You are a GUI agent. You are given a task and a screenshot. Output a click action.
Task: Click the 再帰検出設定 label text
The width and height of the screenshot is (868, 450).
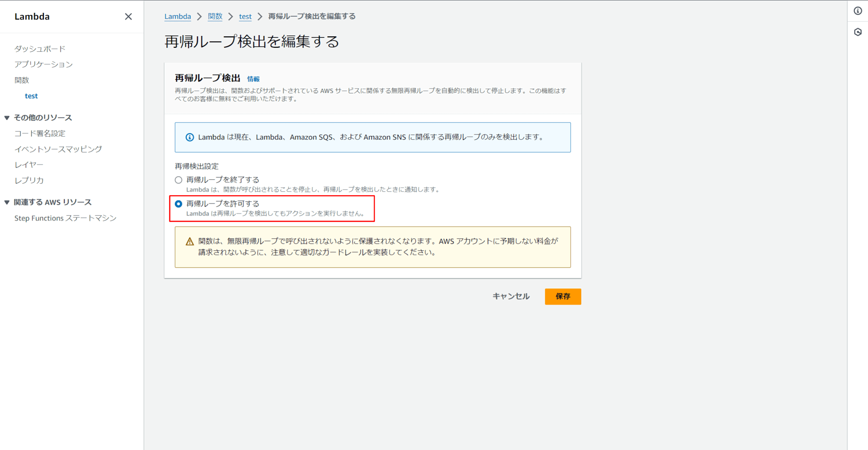[197, 166]
